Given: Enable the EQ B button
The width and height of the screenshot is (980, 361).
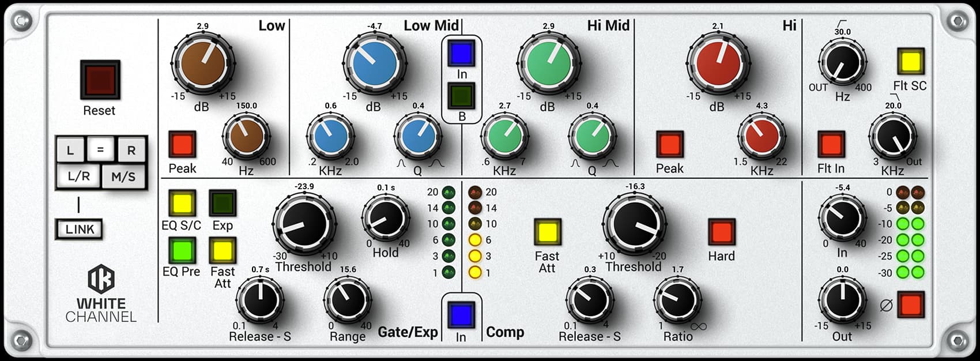Looking at the screenshot, I should point(462,96).
